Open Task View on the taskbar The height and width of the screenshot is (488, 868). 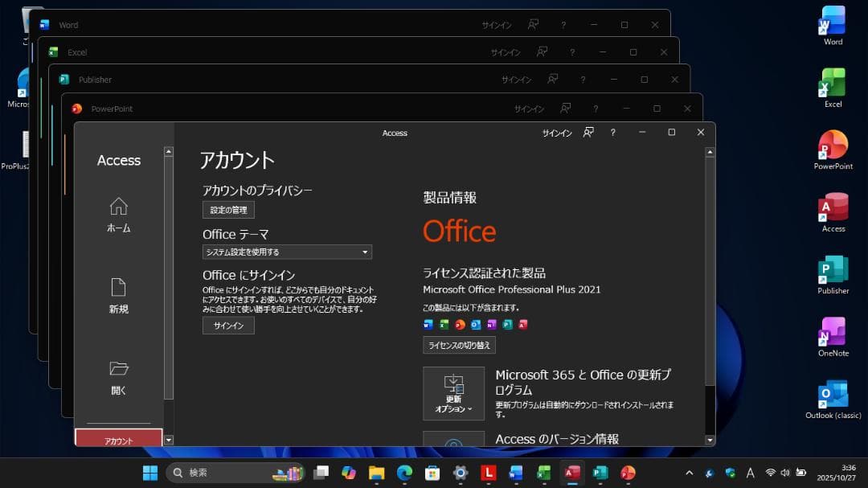coord(321,473)
